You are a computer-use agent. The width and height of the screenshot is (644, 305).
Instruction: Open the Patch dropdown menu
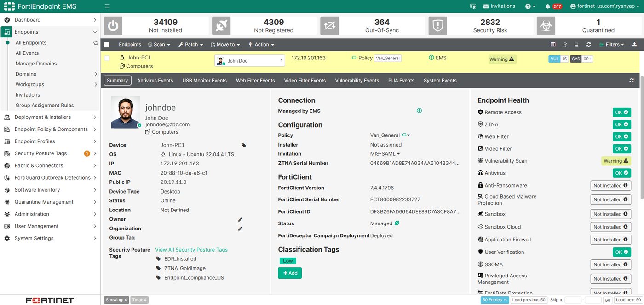tap(190, 45)
